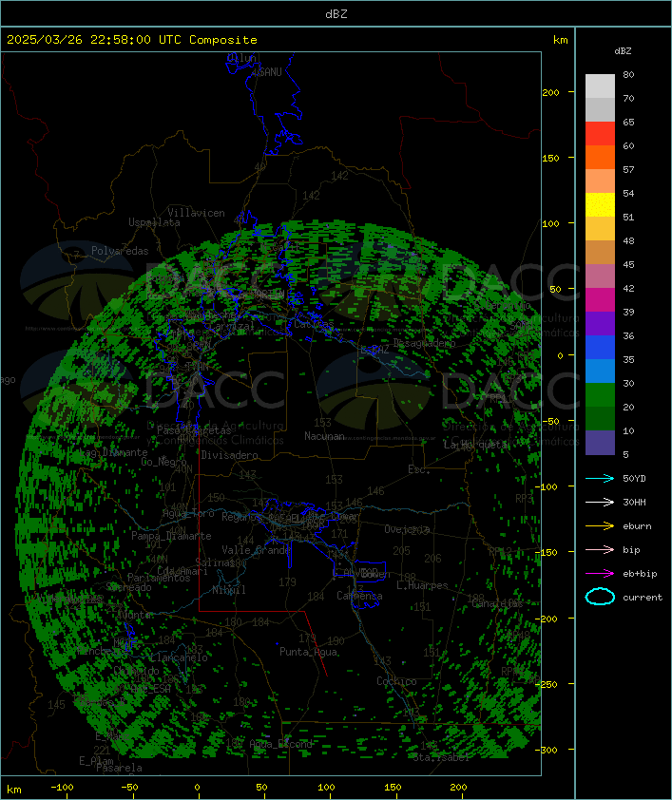
Task: Click the '-50' tick on bottom axis
Action: point(129,788)
